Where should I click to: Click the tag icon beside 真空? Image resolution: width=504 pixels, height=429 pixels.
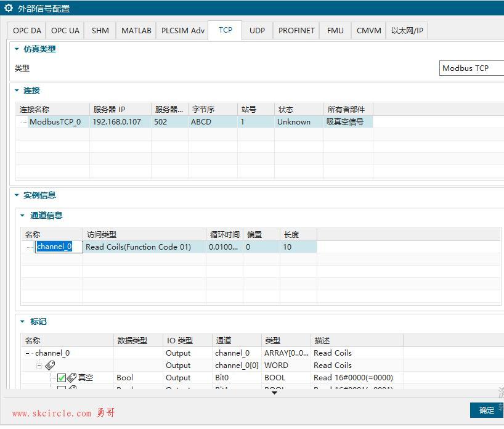tap(71, 378)
